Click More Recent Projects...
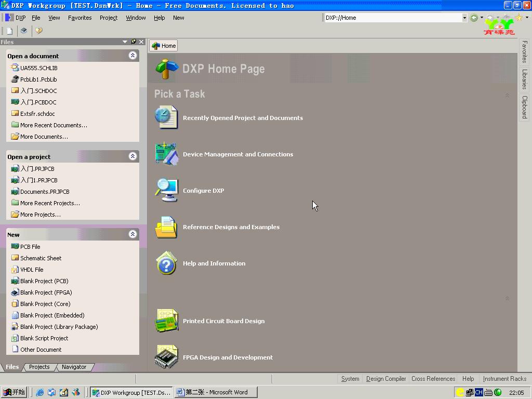This screenshot has width=532, height=399. (50, 203)
